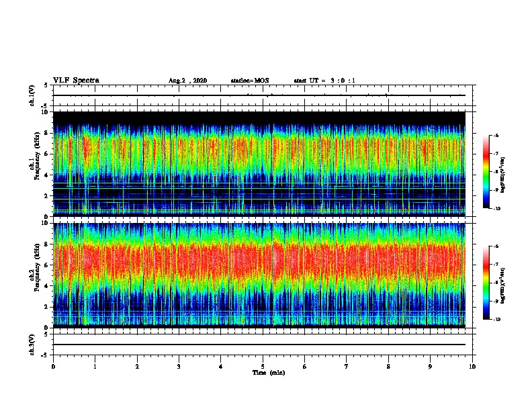Click the "6" minute tick on time axis
This screenshot has width=532, height=411.
coord(305,367)
